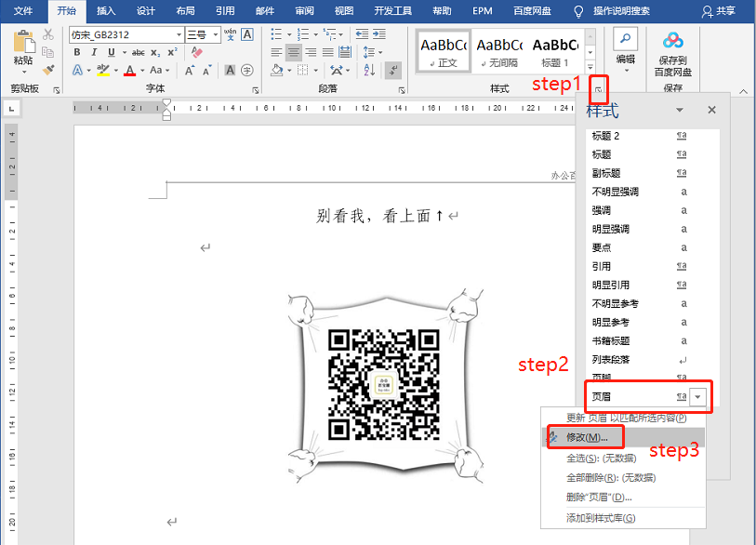The width and height of the screenshot is (756, 545).
Task: Click the Cut scissors icon
Action: (x=47, y=34)
